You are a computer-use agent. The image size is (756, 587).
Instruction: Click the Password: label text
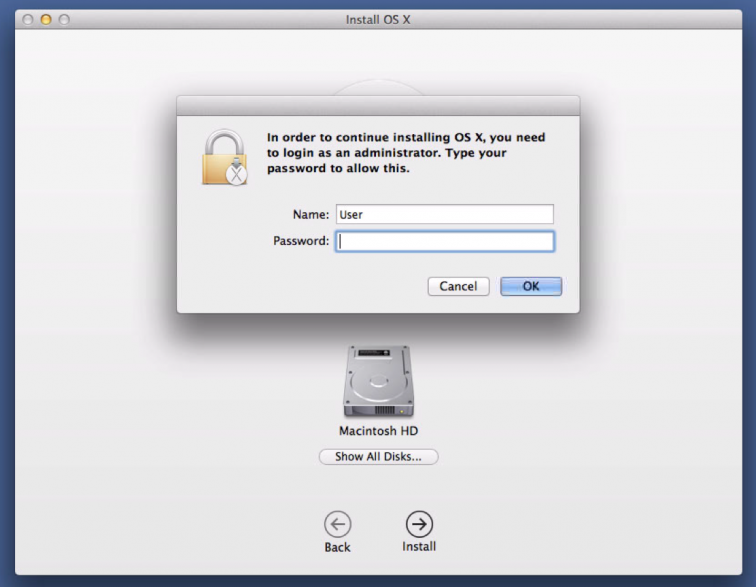[x=301, y=241]
